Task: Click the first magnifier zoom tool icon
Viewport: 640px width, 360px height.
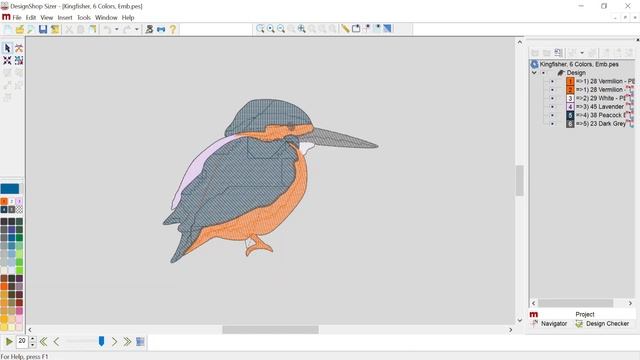Action: click(260, 29)
